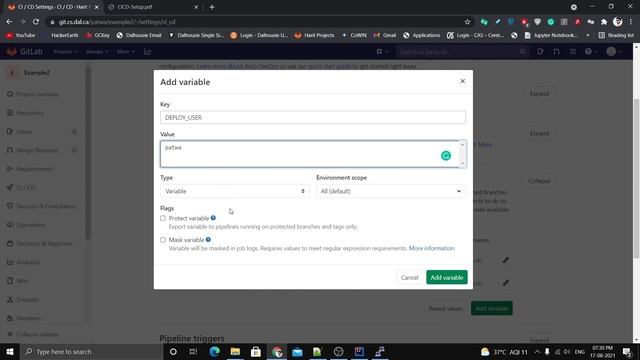Click the Cancel button
Screen dimensions: 640x360
pyautogui.click(x=409, y=278)
